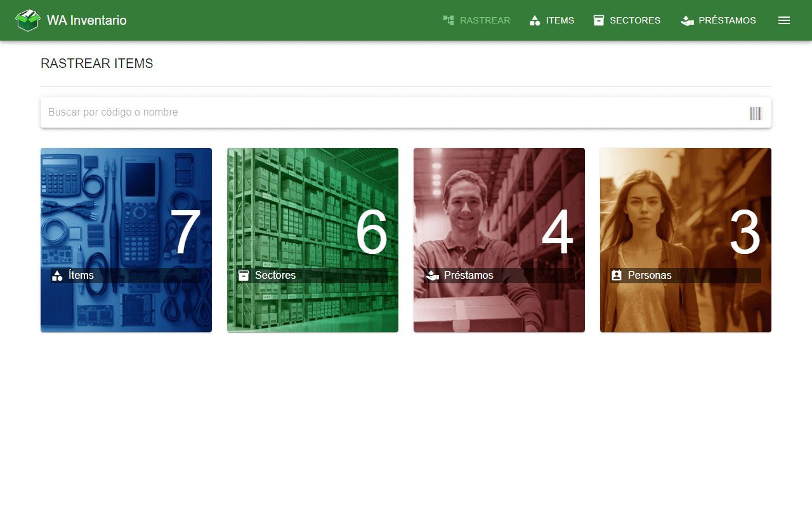Screen dimensions: 812x508
Task: Open the SECTORES navigation tab
Action: [x=627, y=20]
